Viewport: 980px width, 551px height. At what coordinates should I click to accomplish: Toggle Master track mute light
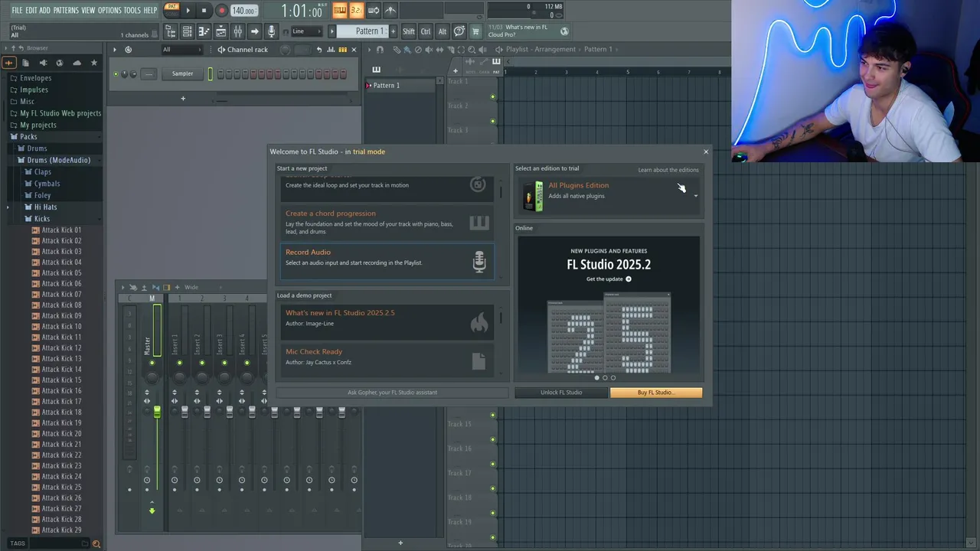tap(152, 363)
